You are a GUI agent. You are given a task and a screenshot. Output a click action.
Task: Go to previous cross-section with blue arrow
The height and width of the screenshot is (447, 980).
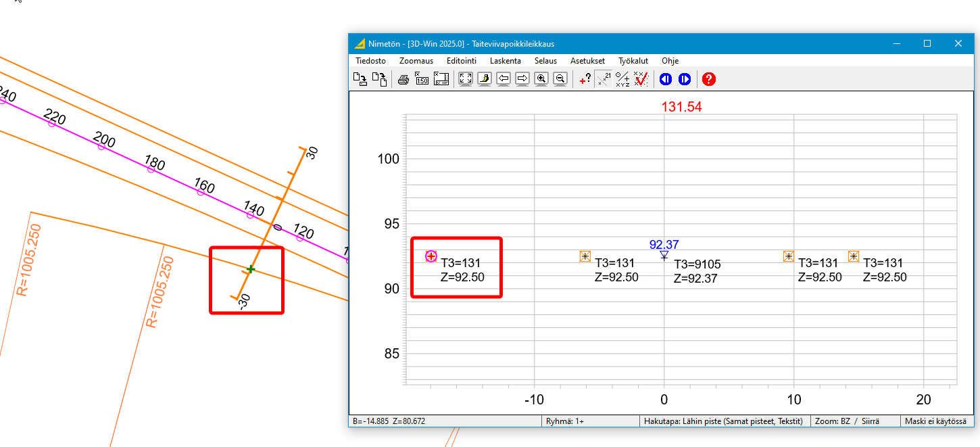coord(666,79)
